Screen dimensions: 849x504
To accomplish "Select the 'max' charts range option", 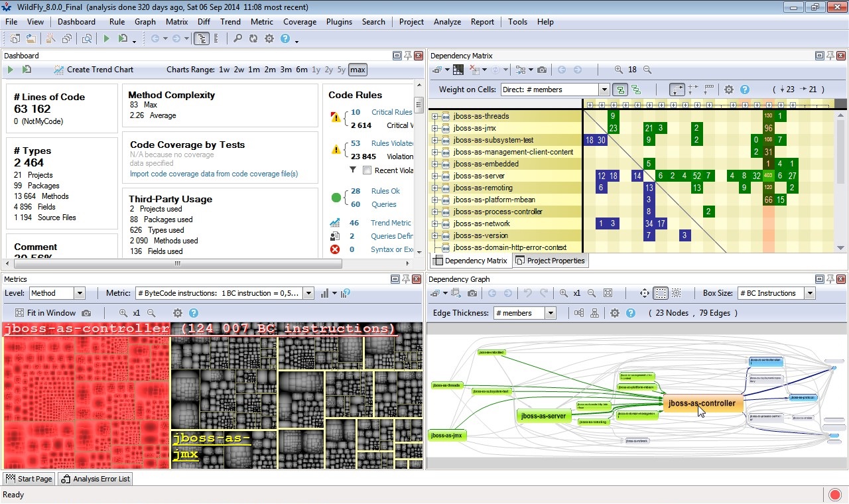I will coord(357,70).
